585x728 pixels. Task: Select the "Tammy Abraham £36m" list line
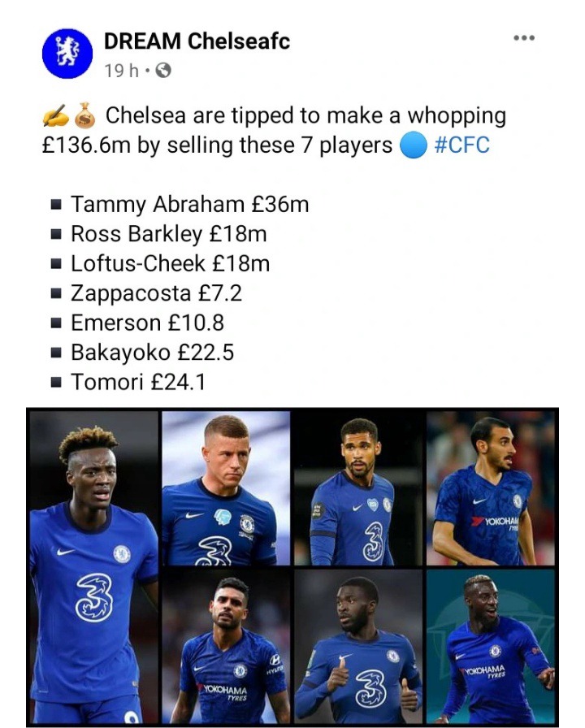coord(189,204)
